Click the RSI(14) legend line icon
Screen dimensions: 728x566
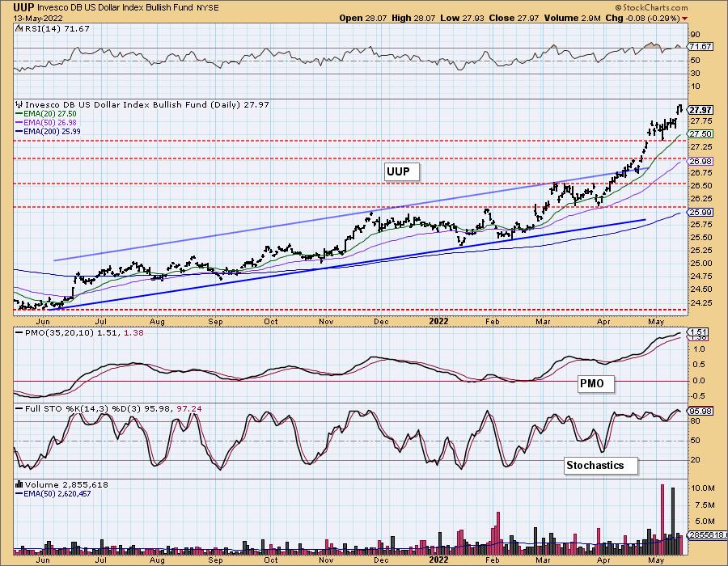(x=19, y=29)
